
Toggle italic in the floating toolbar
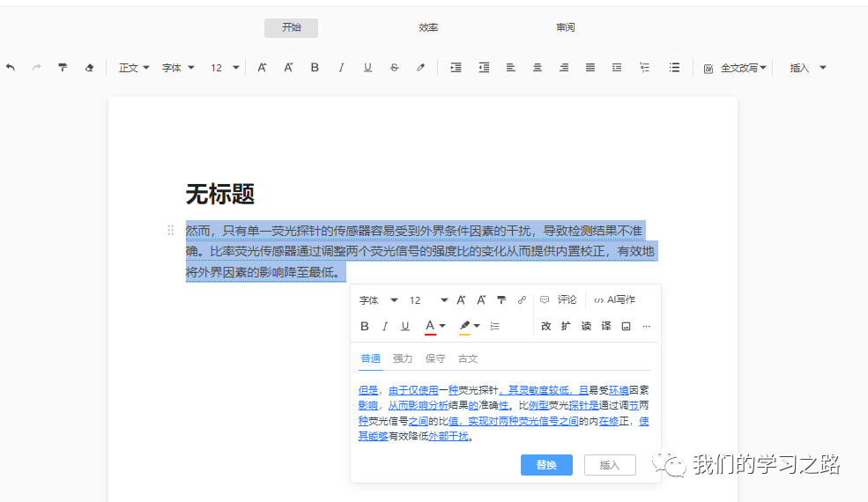tap(385, 327)
